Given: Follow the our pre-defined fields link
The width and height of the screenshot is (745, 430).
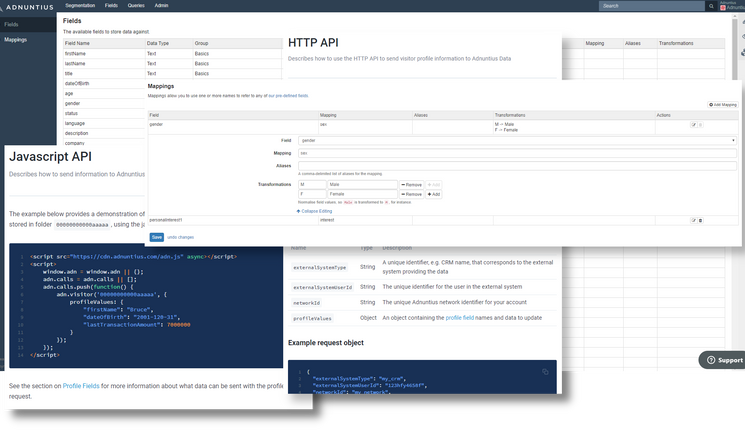Looking at the screenshot, I should tap(288, 96).
